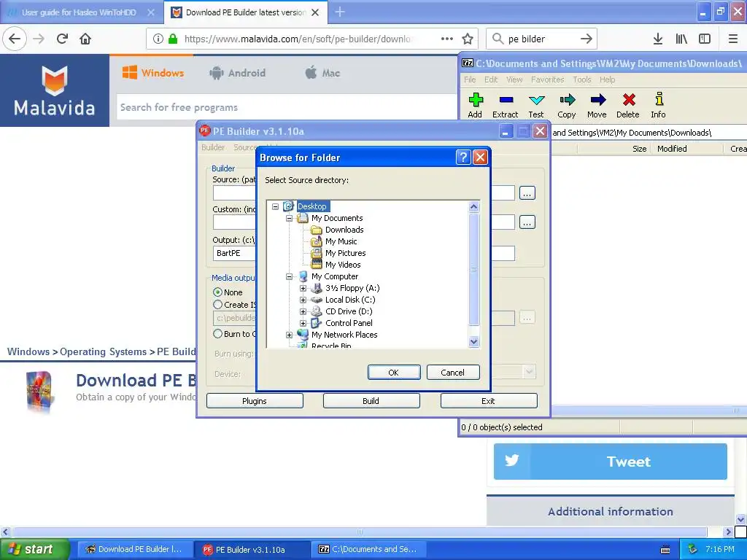
Task: Open Firefox downloads arrow icon
Action: (x=657, y=39)
